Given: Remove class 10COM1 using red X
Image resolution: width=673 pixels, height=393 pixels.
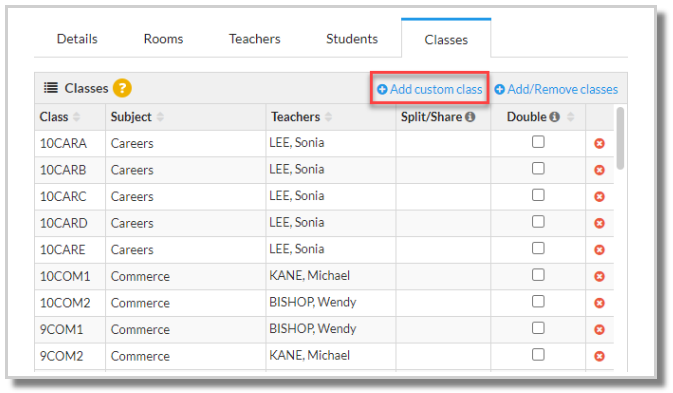Looking at the screenshot, I should point(599,276).
